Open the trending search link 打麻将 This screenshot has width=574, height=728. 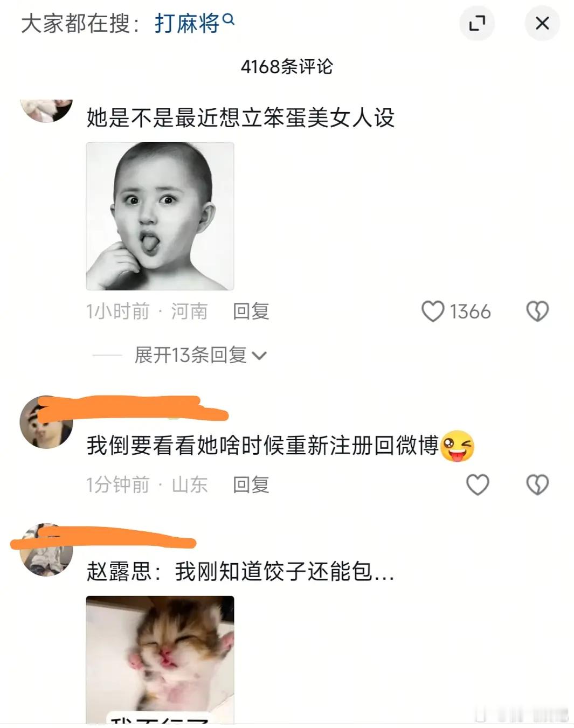188,24
